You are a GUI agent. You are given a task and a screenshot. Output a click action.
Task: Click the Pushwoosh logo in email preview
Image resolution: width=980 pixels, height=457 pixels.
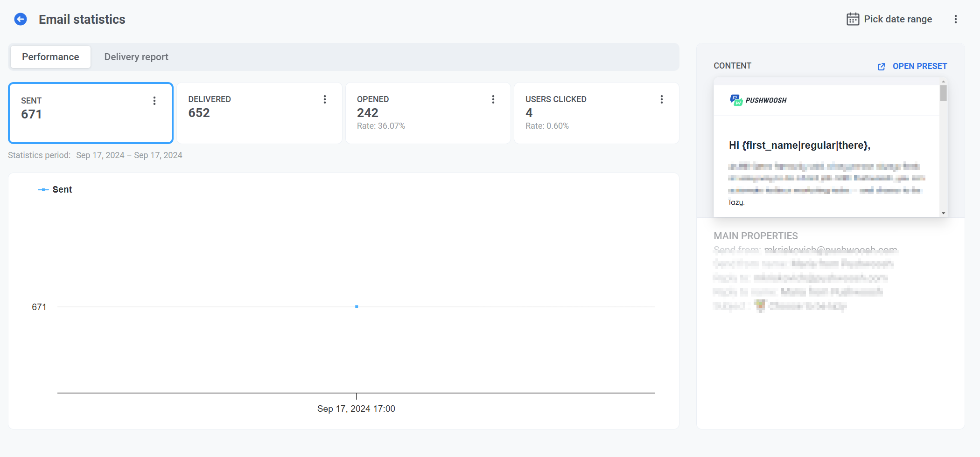click(758, 100)
